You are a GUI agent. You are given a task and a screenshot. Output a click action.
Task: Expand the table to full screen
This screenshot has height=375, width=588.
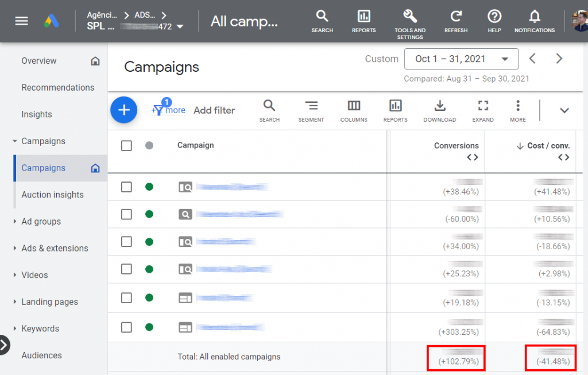pos(483,110)
